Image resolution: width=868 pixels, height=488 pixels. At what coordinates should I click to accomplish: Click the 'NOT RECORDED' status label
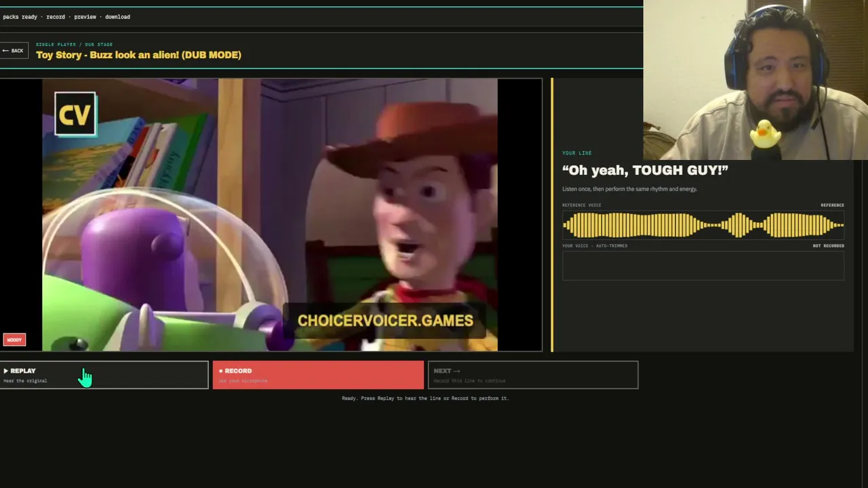(828, 246)
